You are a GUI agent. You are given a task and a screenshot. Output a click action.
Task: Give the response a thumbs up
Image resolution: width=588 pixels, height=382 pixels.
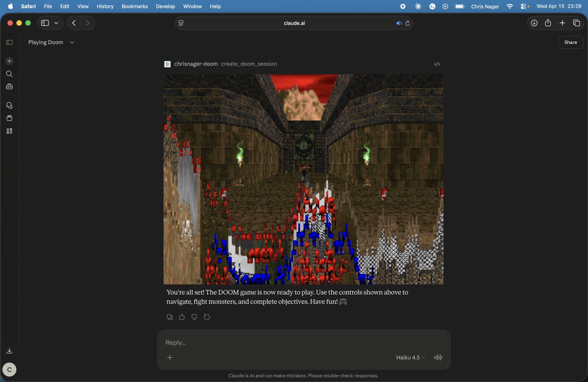click(x=182, y=317)
